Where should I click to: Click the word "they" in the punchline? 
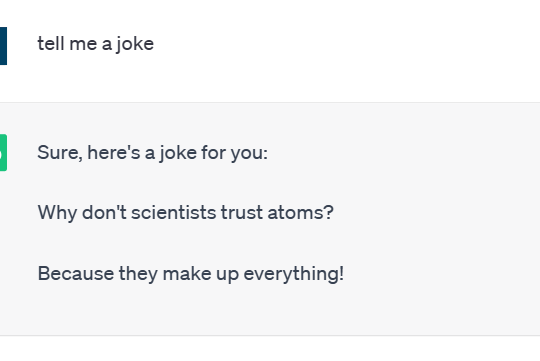pos(138,274)
